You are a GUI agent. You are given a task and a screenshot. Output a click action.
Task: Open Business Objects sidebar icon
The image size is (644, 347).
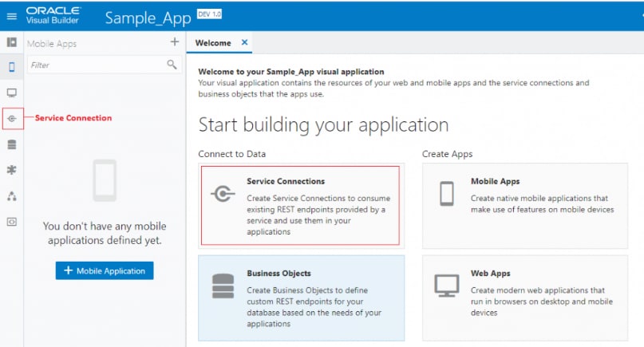(x=11, y=144)
